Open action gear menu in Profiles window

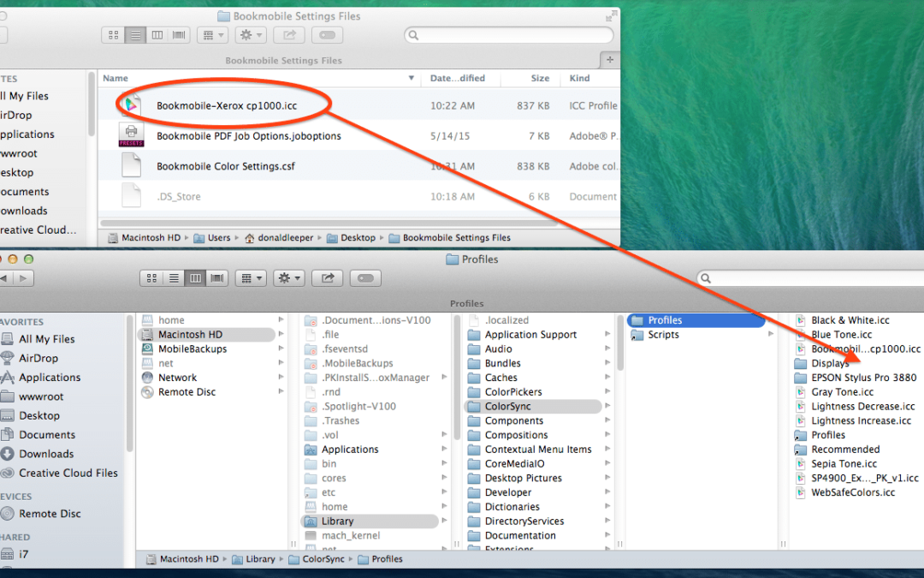[x=289, y=278]
